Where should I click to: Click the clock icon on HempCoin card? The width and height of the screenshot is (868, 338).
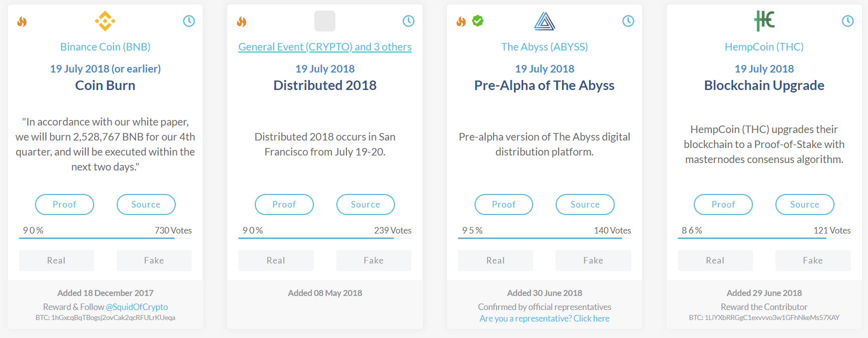coord(847,21)
